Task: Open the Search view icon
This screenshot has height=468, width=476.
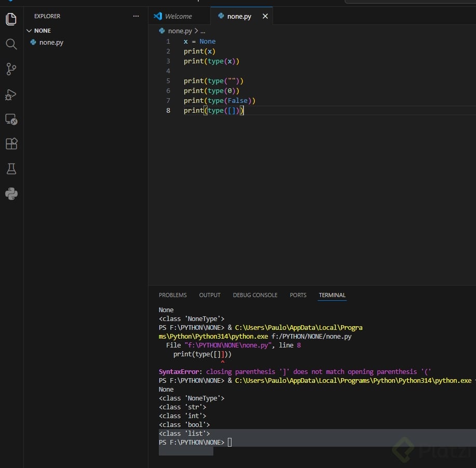Action: click(x=11, y=44)
